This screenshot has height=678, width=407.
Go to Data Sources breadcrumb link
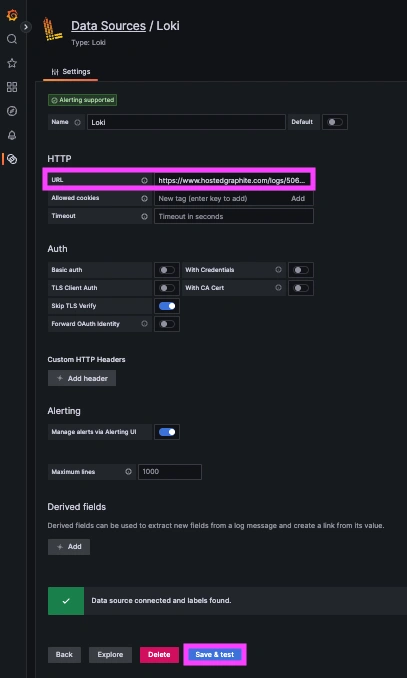click(108, 26)
